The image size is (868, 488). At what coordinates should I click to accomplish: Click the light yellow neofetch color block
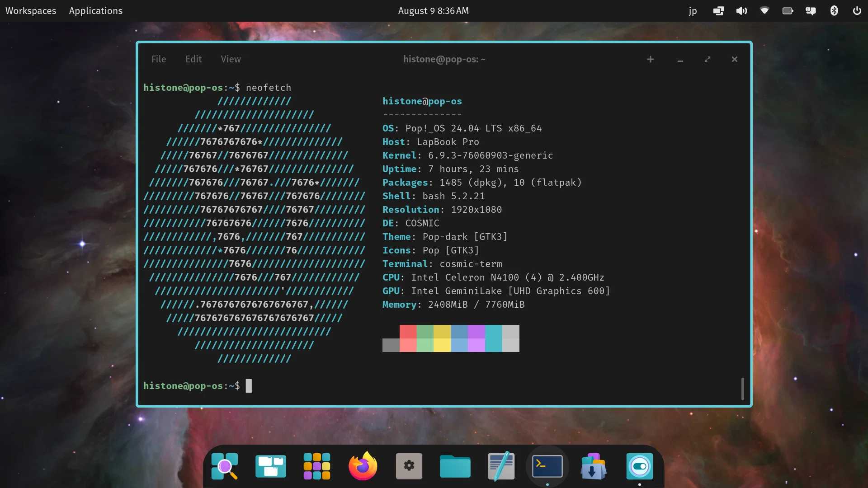point(442,345)
